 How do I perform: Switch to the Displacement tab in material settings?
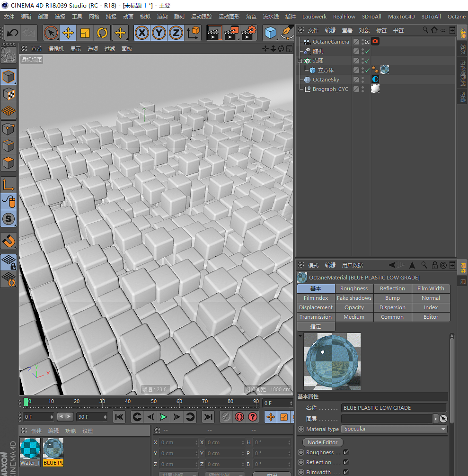pyautogui.click(x=316, y=307)
